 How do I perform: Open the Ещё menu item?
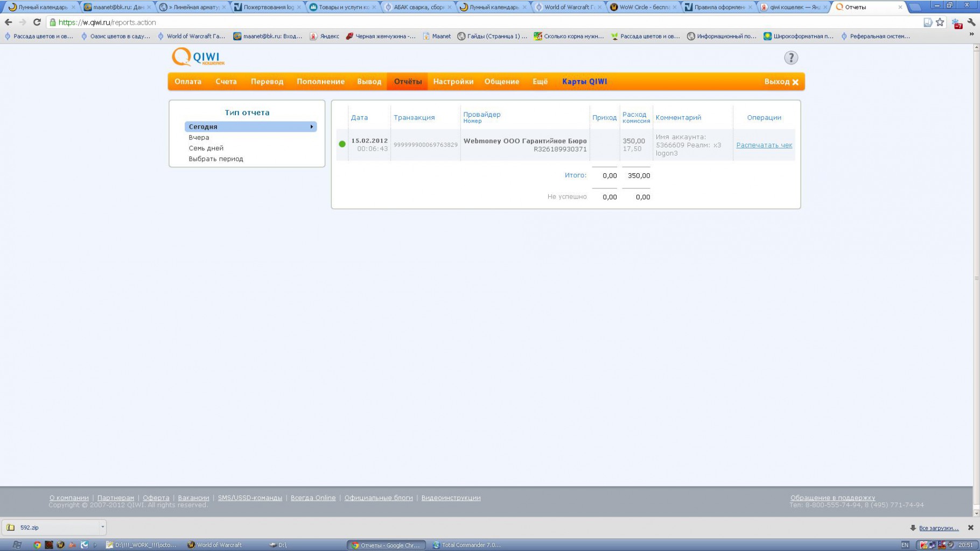point(540,81)
